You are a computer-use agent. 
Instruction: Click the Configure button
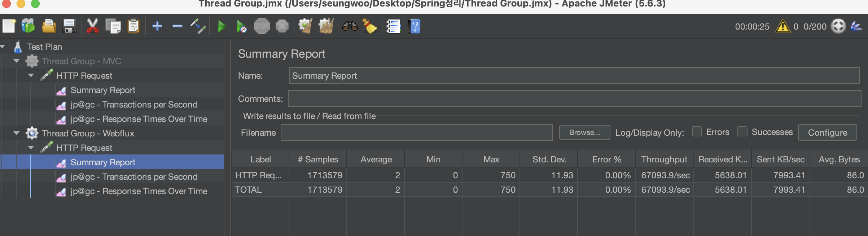click(828, 132)
